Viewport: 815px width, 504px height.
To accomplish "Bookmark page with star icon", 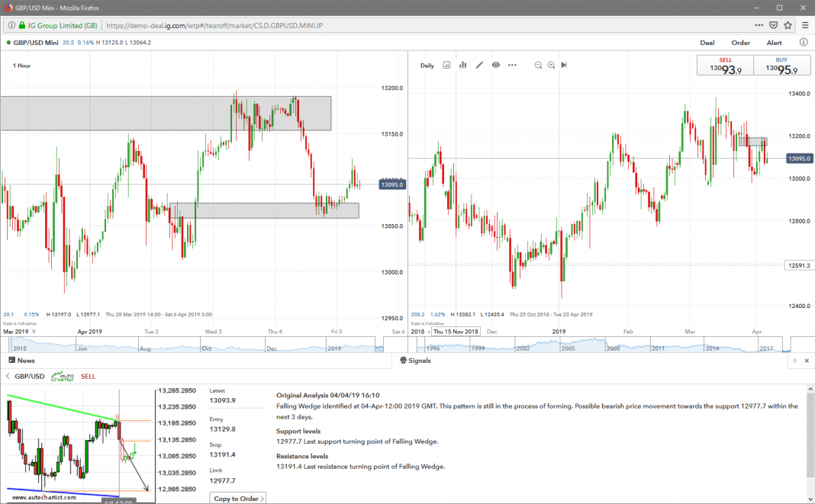I will (x=788, y=25).
